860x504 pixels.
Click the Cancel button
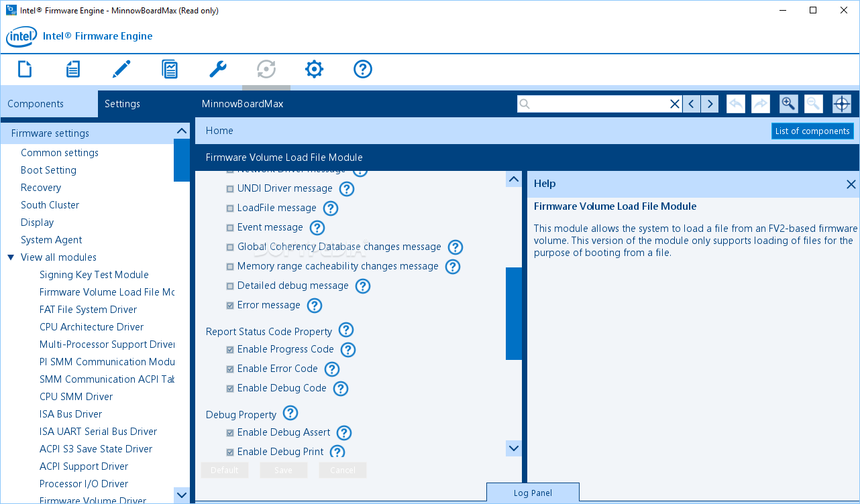point(343,470)
